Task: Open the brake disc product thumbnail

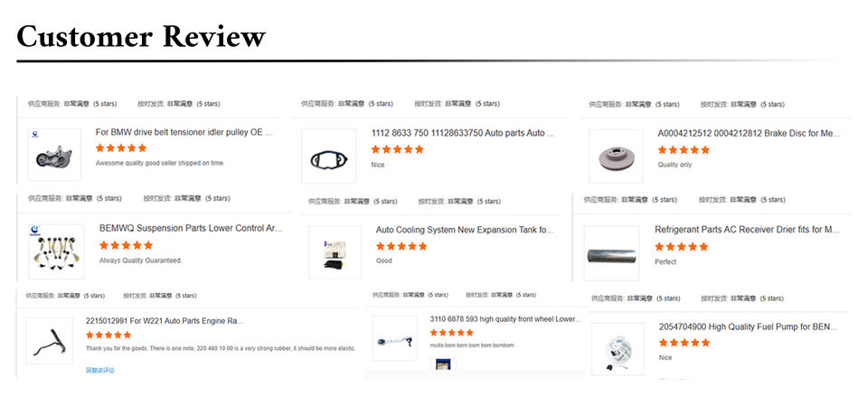Action: 616,156
